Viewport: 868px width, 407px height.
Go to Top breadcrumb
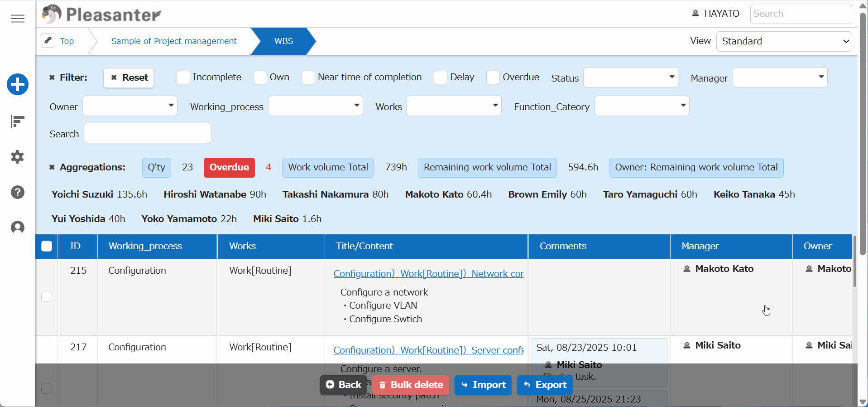tap(67, 41)
